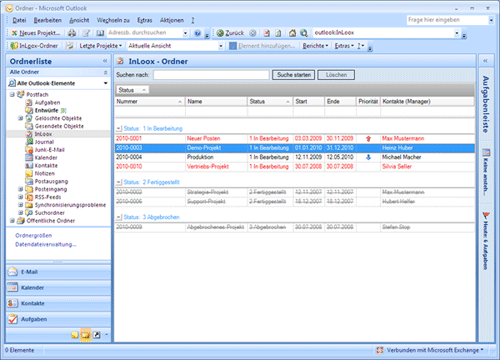This screenshot has width=500, height=360.
Task: Expand the Aufgabenleiste with chevron
Action: [485, 61]
